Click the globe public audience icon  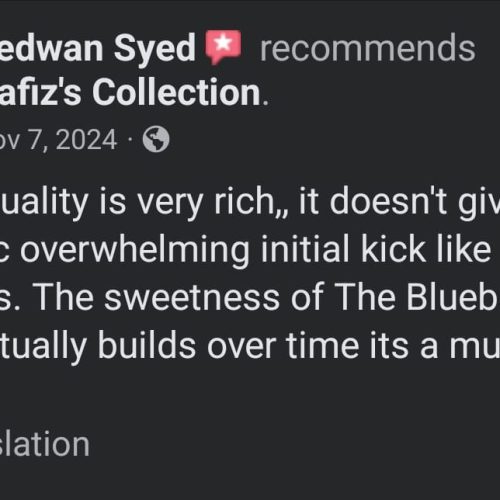coord(156,139)
